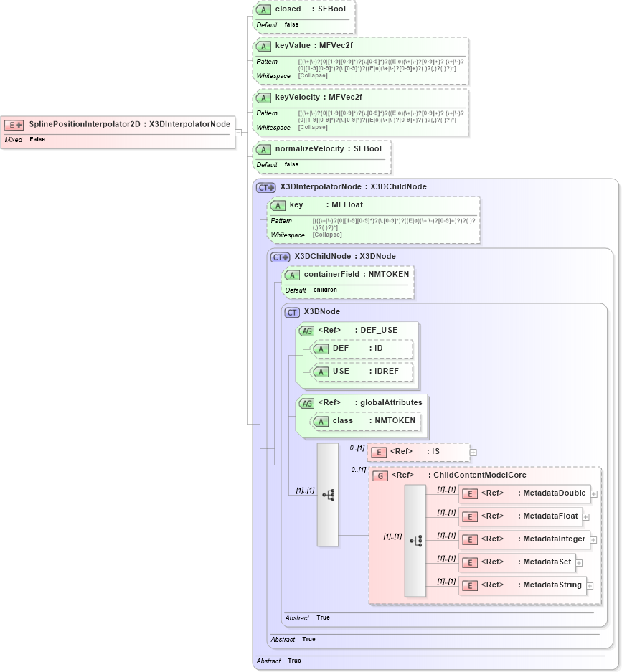Image resolution: width=622 pixels, height=672 pixels.
Task: Open the normalizeVelocity : SFBool attribute label
Action: click(x=329, y=148)
